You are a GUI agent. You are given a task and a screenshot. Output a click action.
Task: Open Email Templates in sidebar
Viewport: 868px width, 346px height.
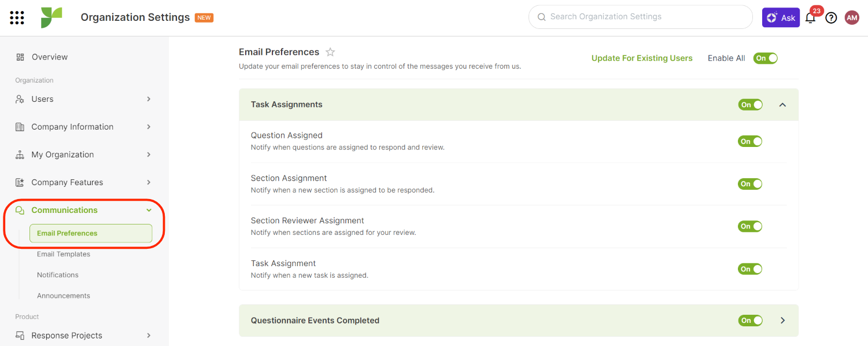64,254
